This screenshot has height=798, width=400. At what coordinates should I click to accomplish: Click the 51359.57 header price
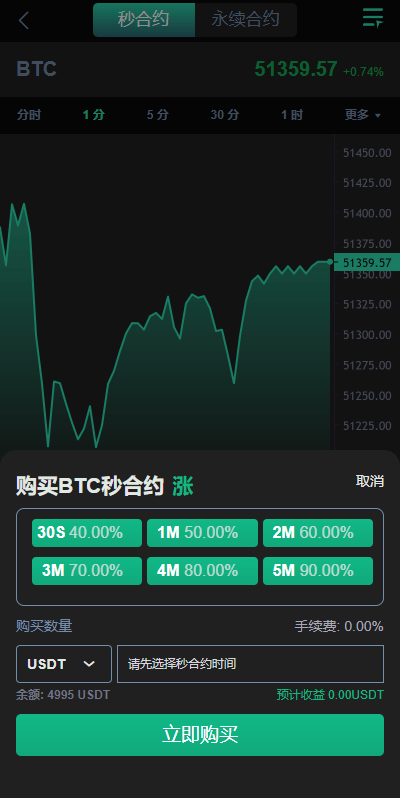tap(296, 69)
